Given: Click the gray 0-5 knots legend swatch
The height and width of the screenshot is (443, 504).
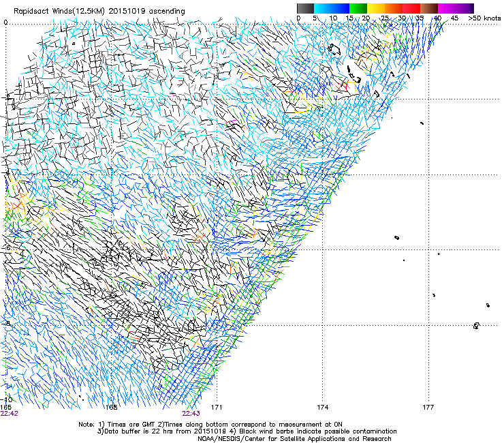Looking at the screenshot, I should coord(305,8).
